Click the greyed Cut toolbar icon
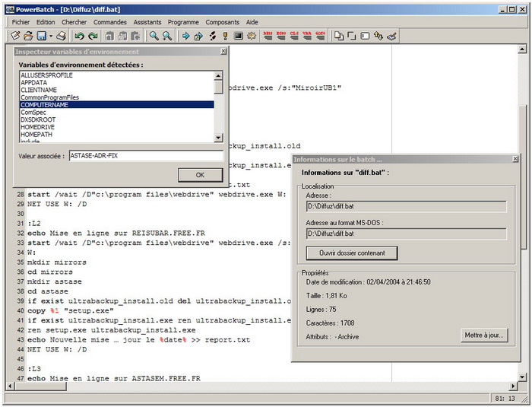 pyautogui.click(x=109, y=36)
